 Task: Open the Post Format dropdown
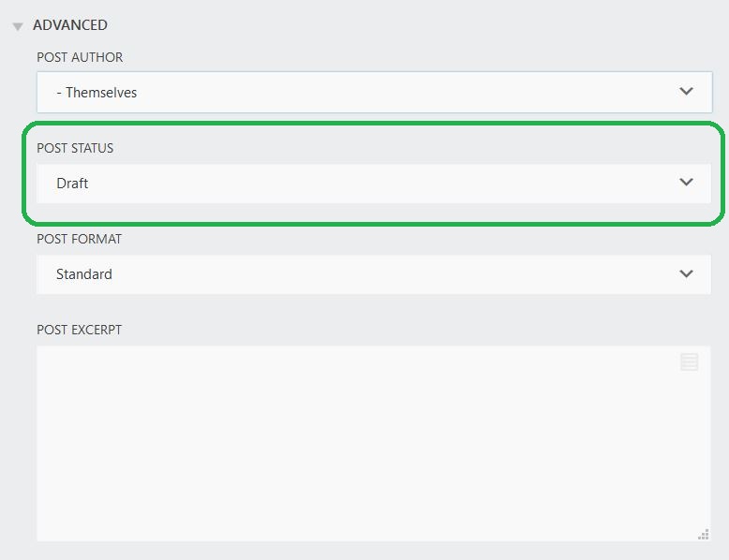pyautogui.click(x=373, y=274)
